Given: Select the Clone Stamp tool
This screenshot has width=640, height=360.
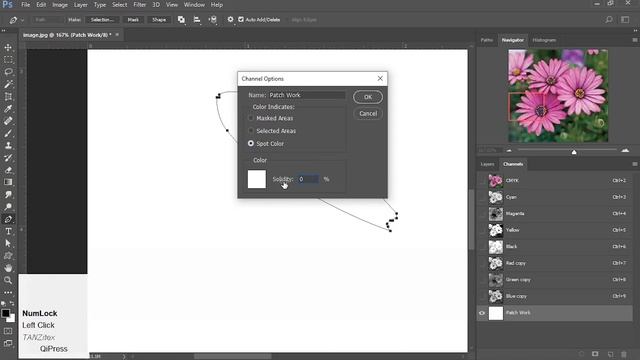Looking at the screenshot, I should click(8, 145).
